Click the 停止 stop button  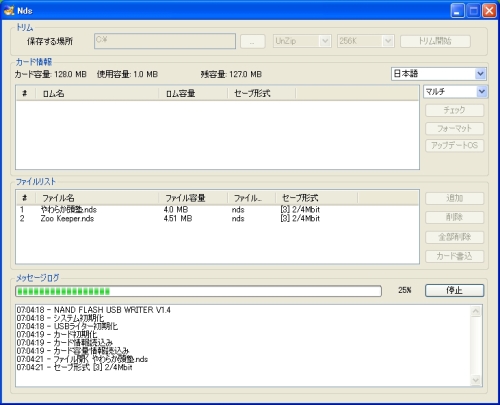tap(454, 290)
